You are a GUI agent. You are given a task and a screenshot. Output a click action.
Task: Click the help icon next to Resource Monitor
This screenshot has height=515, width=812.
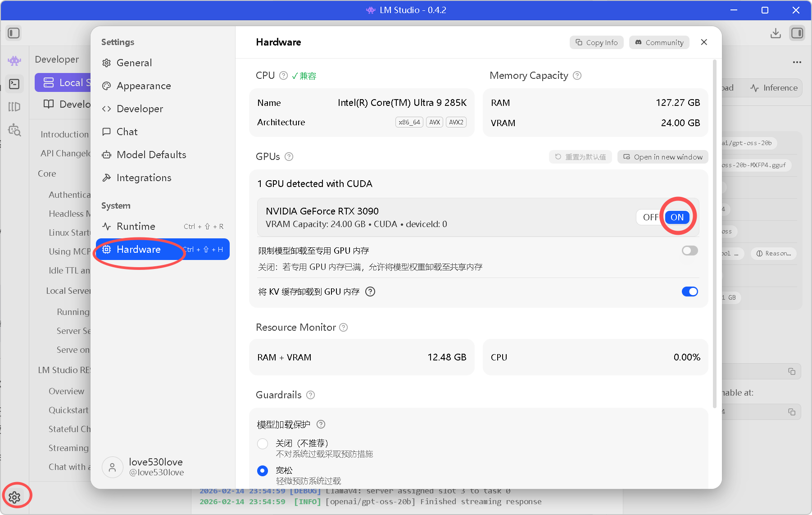click(x=344, y=328)
